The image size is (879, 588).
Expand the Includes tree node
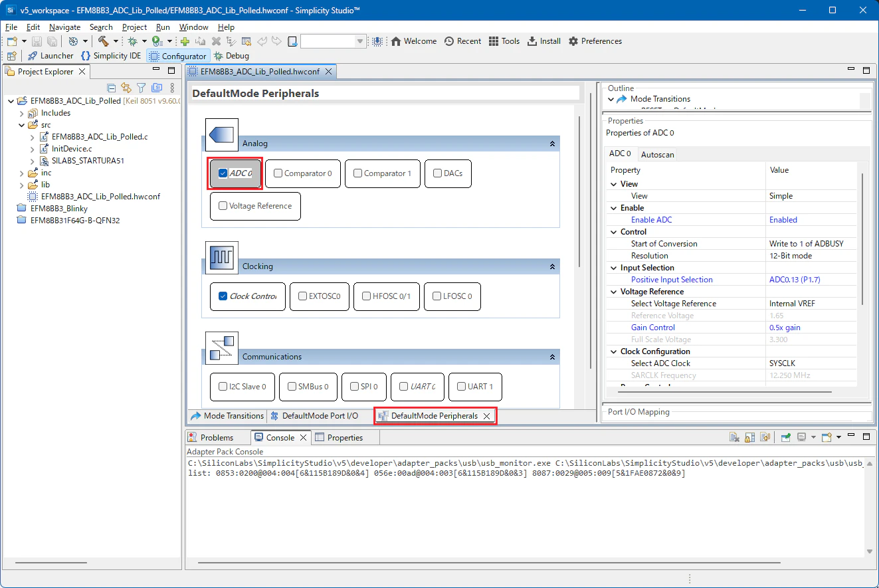(x=22, y=113)
